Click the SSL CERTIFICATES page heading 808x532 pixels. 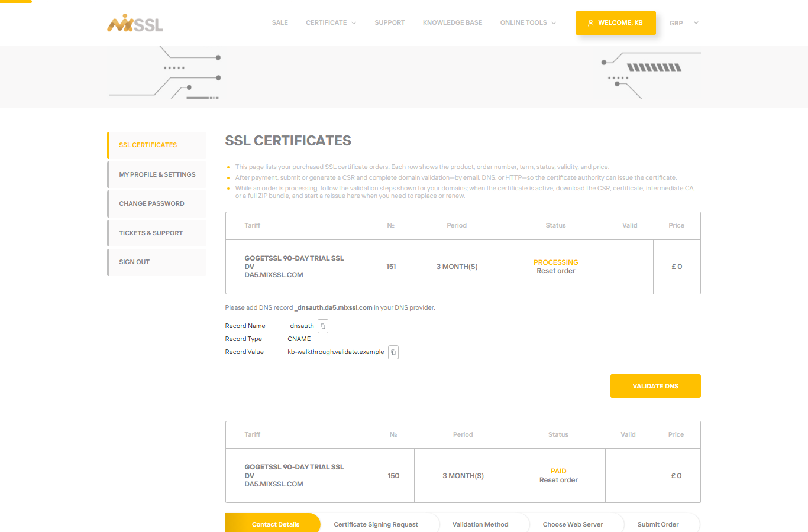click(288, 141)
